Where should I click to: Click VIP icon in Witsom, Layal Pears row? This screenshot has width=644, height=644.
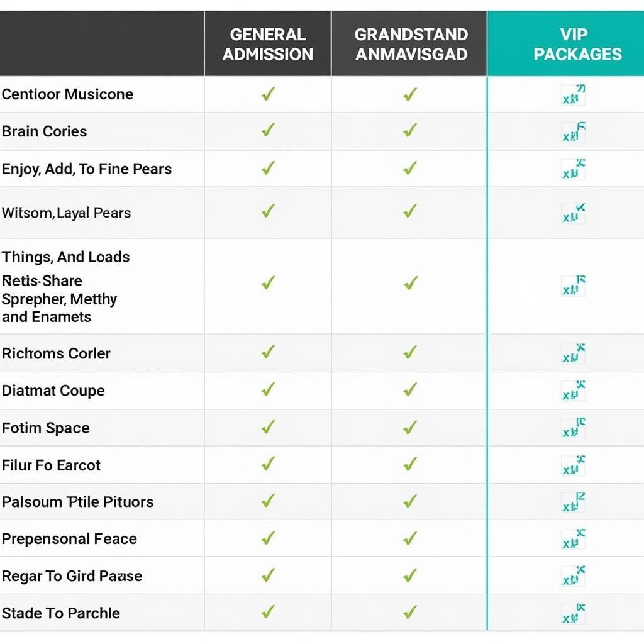pos(574,214)
